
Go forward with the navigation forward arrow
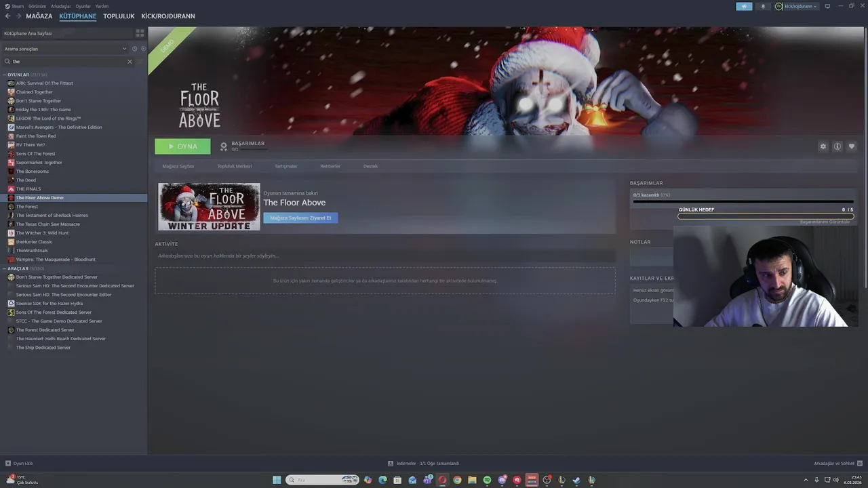pos(20,16)
